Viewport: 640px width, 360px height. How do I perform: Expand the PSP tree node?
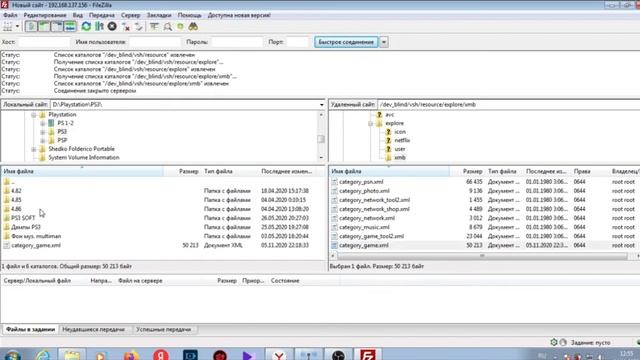click(x=42, y=140)
